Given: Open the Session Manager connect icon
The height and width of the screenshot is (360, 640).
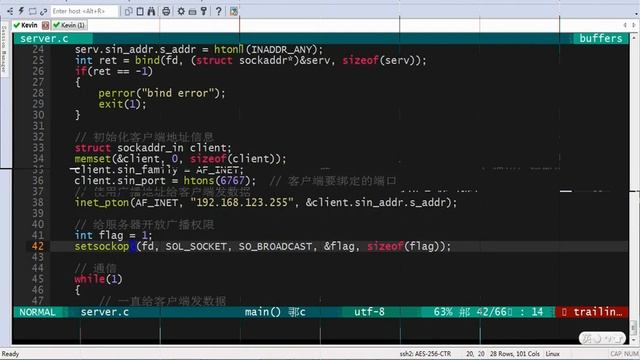Looking at the screenshot, I should [10, 11].
